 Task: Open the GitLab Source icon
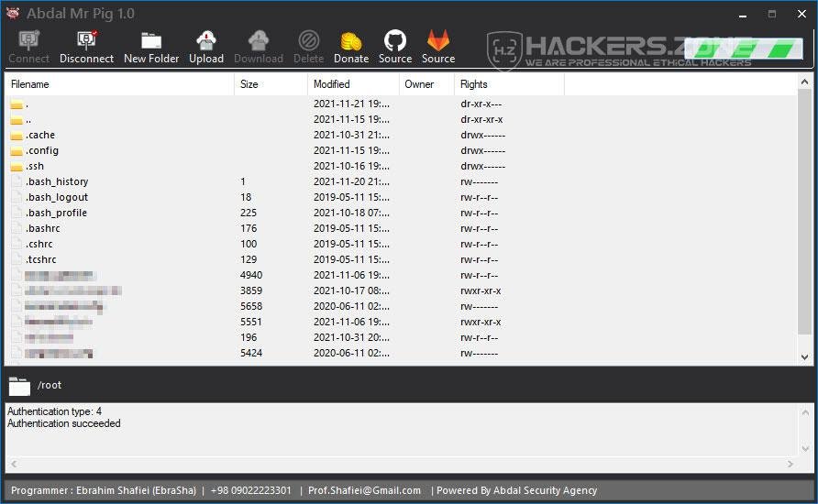438,40
